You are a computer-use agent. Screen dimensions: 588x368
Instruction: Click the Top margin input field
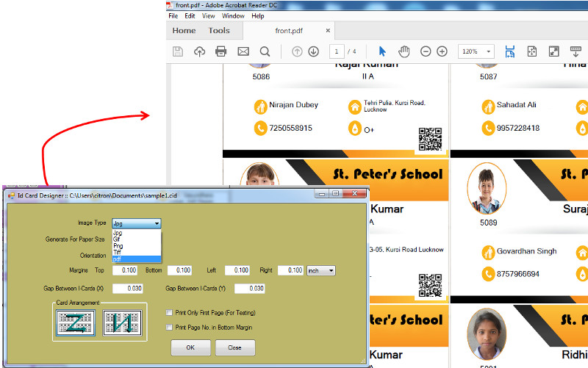[x=125, y=270]
